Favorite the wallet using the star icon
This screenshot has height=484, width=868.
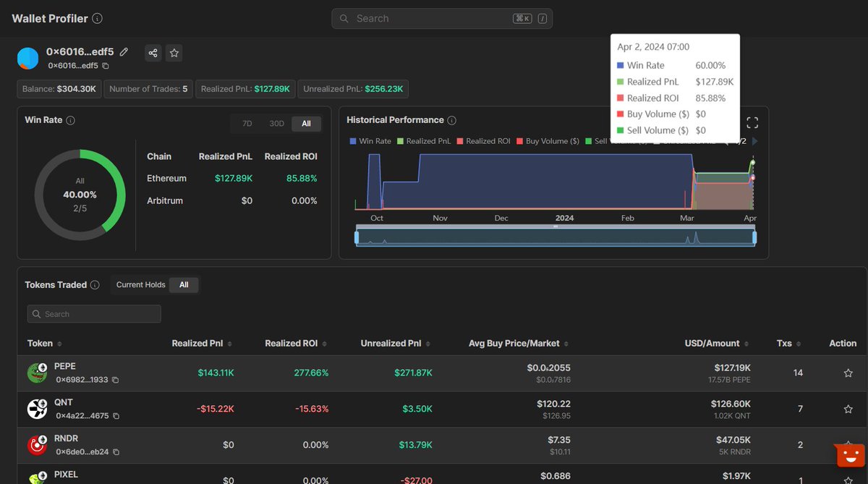click(x=174, y=52)
